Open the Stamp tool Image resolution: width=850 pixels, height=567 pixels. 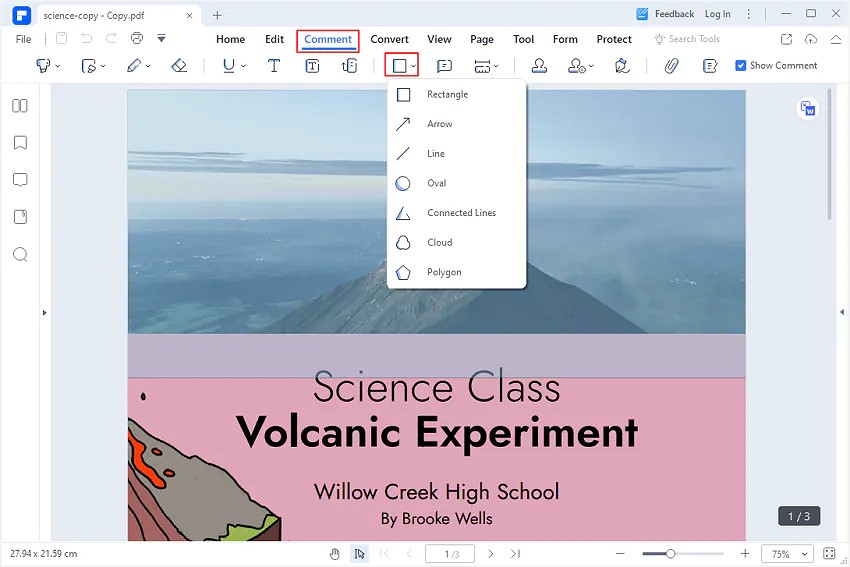coord(539,66)
